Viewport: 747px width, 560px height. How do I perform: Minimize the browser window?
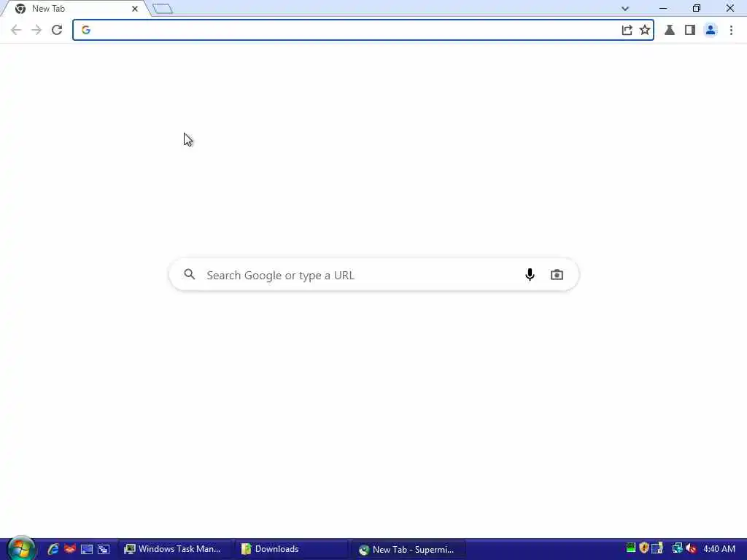(x=663, y=9)
